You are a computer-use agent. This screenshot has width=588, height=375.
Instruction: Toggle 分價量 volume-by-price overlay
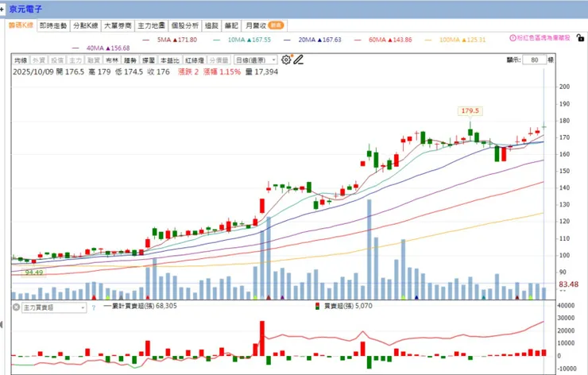[x=219, y=60]
